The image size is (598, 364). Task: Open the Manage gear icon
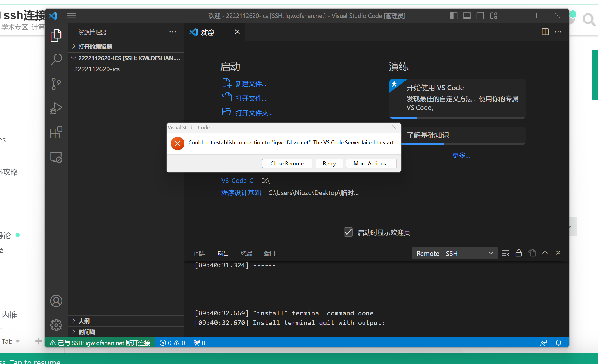[x=56, y=325]
